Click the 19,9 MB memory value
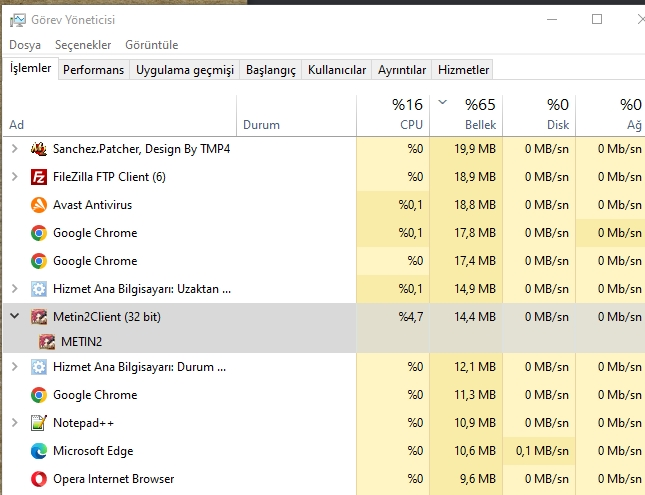 pyautogui.click(x=475, y=149)
